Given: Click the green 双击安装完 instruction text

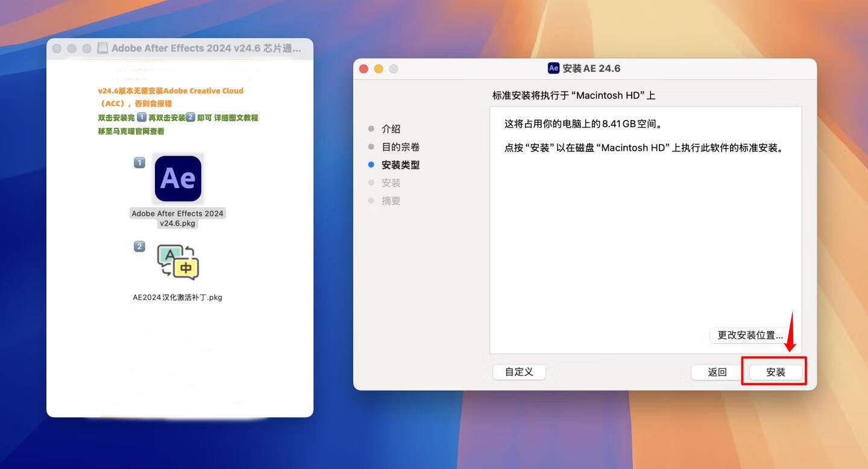Looking at the screenshot, I should (178, 118).
